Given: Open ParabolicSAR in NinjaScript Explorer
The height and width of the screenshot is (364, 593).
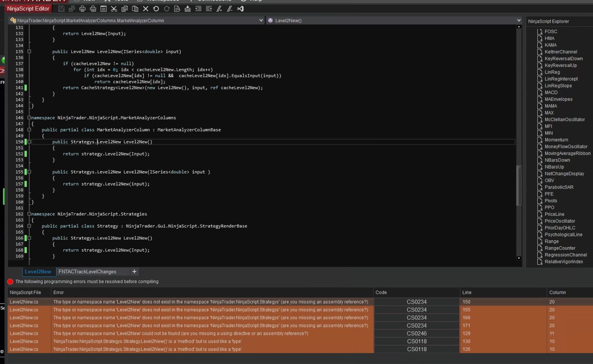Looking at the screenshot, I should point(559,187).
